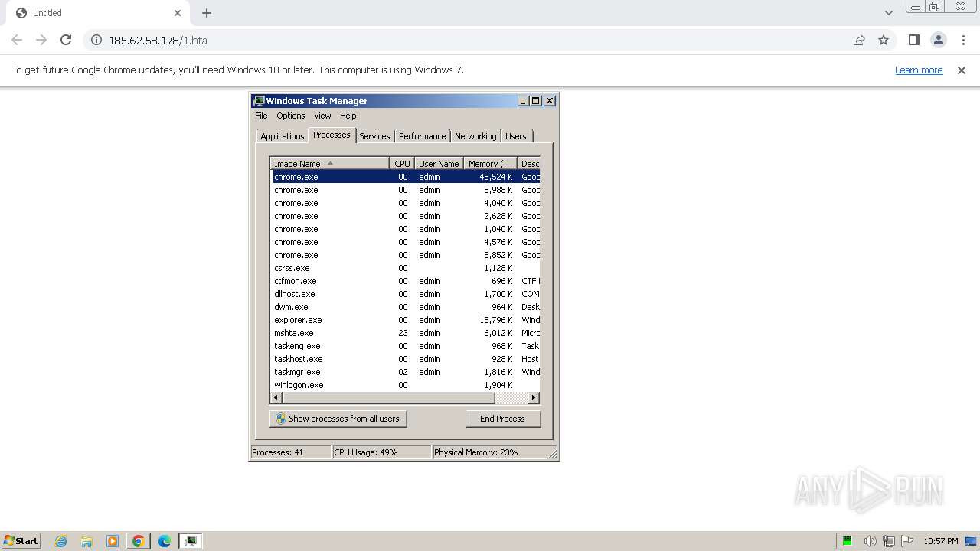This screenshot has height=551, width=980.
Task: Click the horizontal scrollbar right arrow
Action: 534,398
